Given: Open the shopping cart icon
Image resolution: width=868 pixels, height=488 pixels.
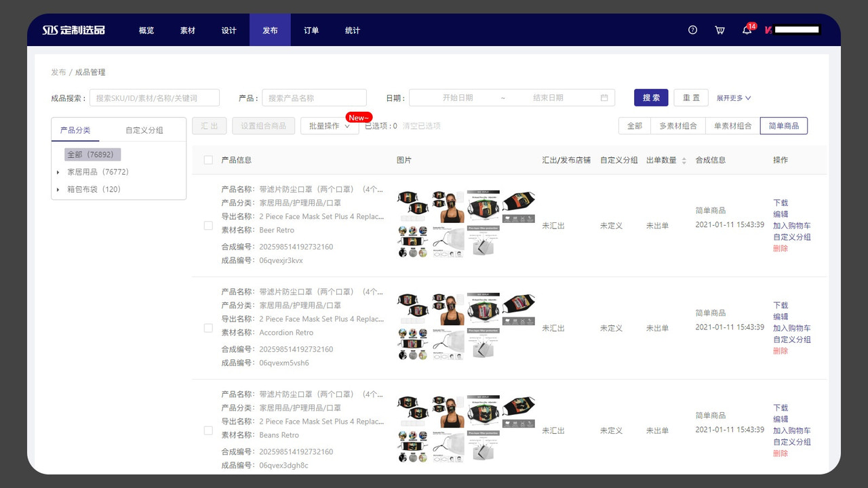Looking at the screenshot, I should click(x=719, y=30).
